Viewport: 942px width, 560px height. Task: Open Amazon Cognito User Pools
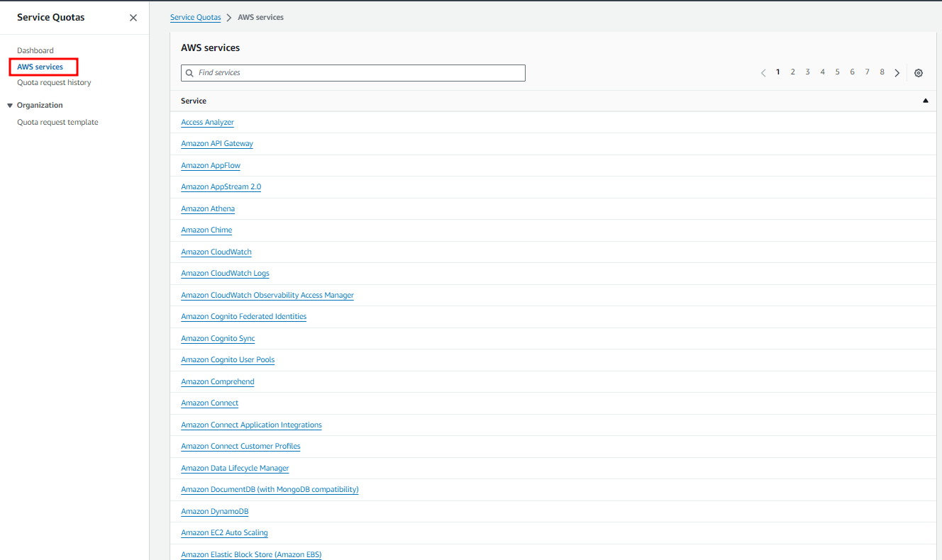228,359
